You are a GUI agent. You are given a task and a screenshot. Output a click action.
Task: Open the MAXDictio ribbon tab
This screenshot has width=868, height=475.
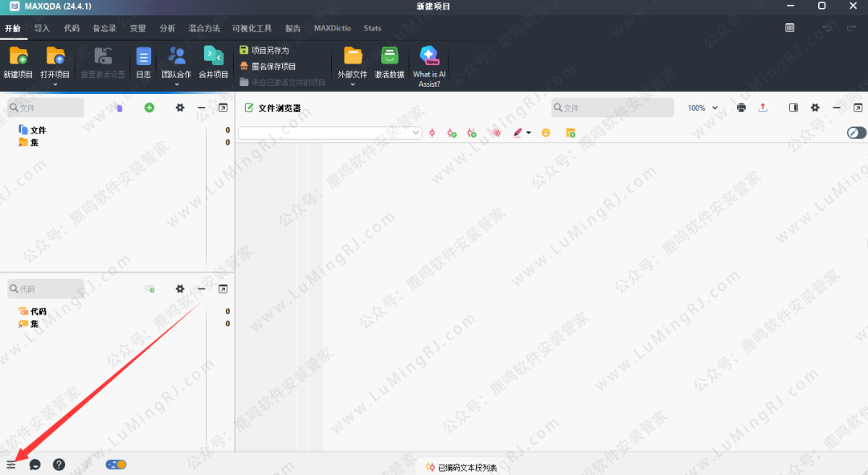(332, 28)
